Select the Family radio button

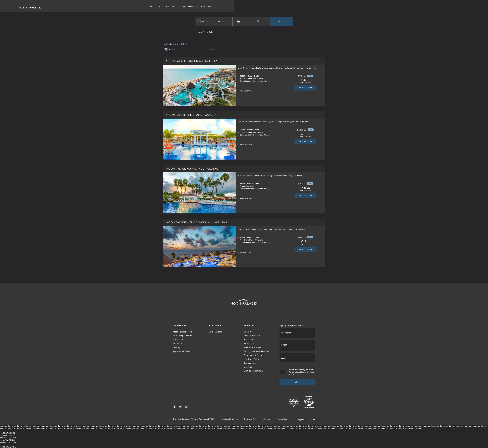[x=207, y=49]
